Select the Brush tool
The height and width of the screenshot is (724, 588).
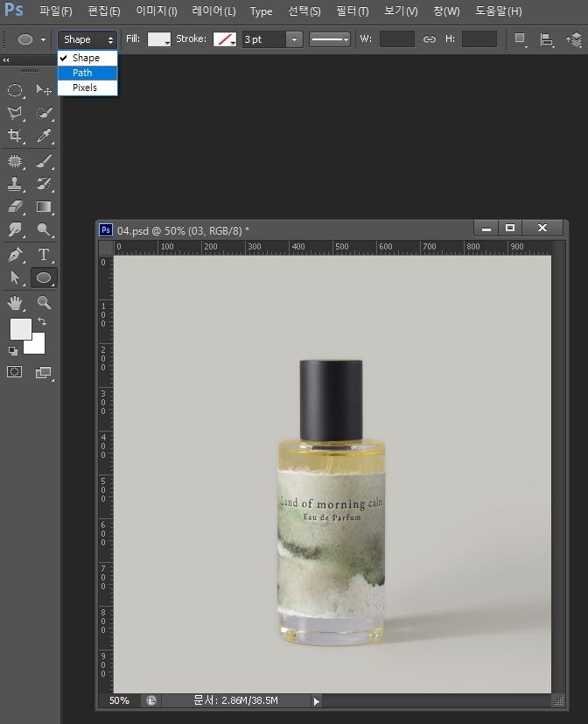point(44,161)
